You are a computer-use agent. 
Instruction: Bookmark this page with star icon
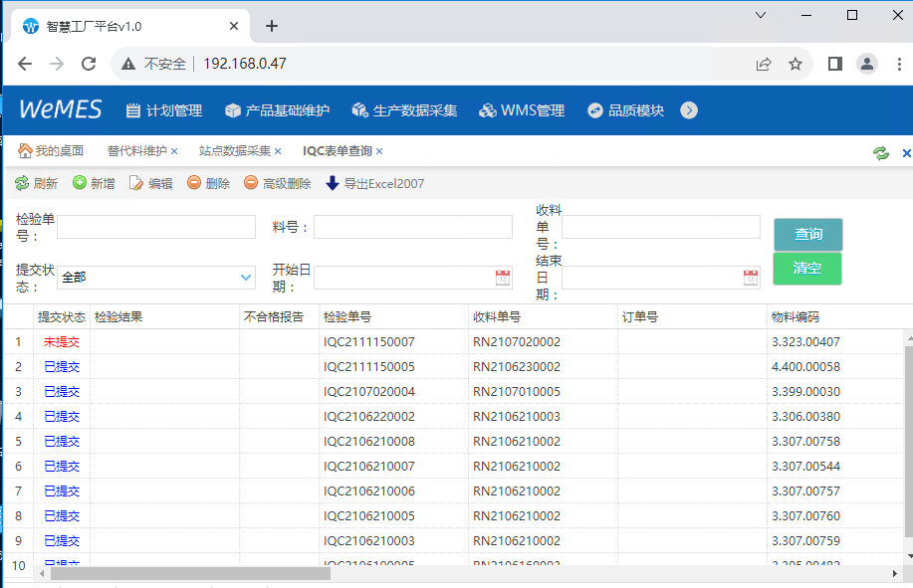click(x=796, y=64)
